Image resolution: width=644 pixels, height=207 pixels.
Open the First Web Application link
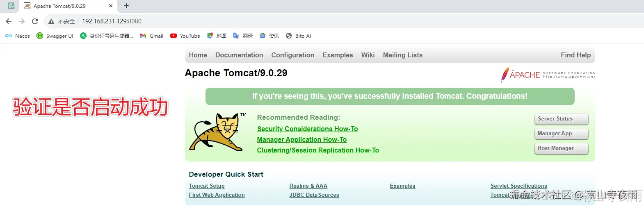pos(217,195)
